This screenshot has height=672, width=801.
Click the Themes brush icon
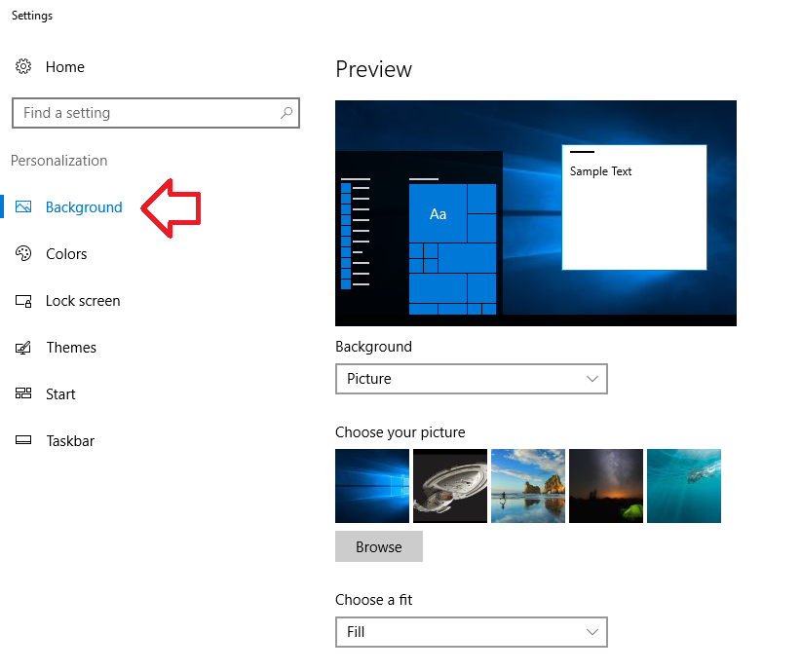coord(23,348)
